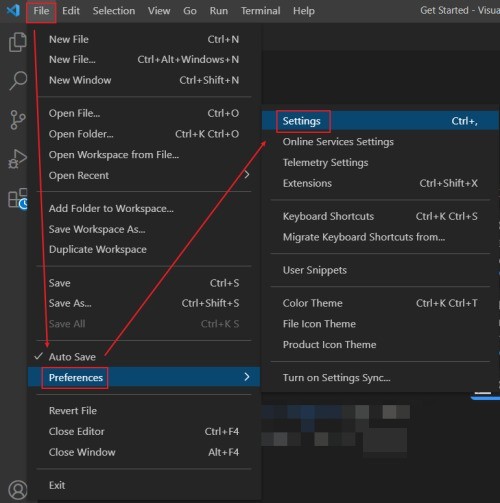Click the VS Code logo icon
500x503 pixels.
13,11
